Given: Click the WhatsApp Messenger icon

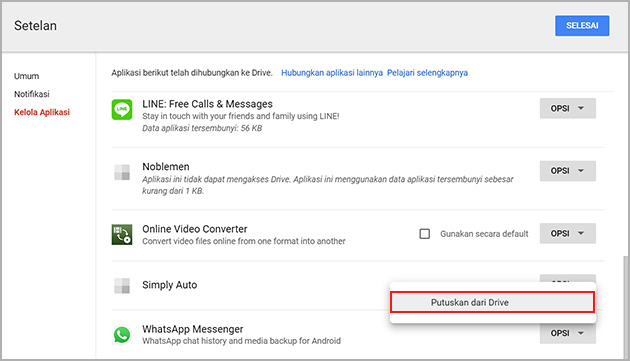Looking at the screenshot, I should (122, 334).
